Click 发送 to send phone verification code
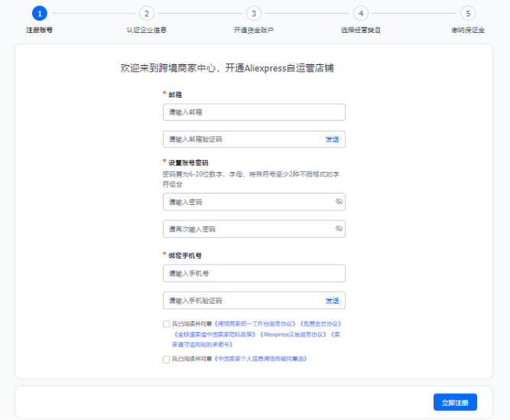510x420 pixels. pyautogui.click(x=332, y=301)
